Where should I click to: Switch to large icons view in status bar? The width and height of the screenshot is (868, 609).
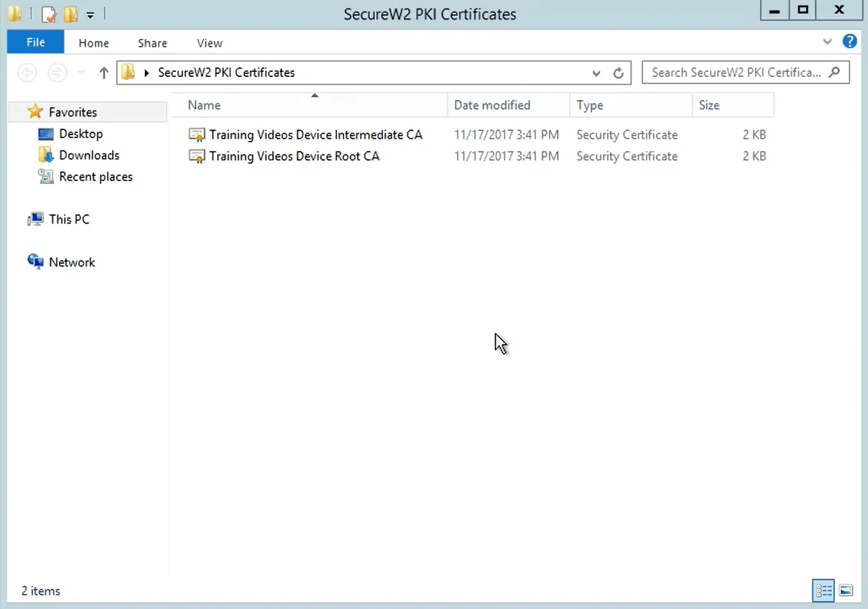846,590
